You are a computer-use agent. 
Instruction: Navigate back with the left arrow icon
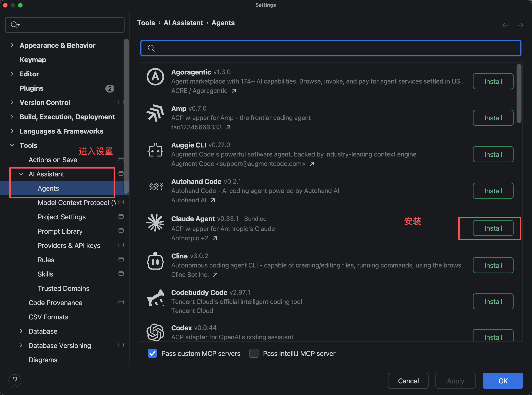click(505, 25)
